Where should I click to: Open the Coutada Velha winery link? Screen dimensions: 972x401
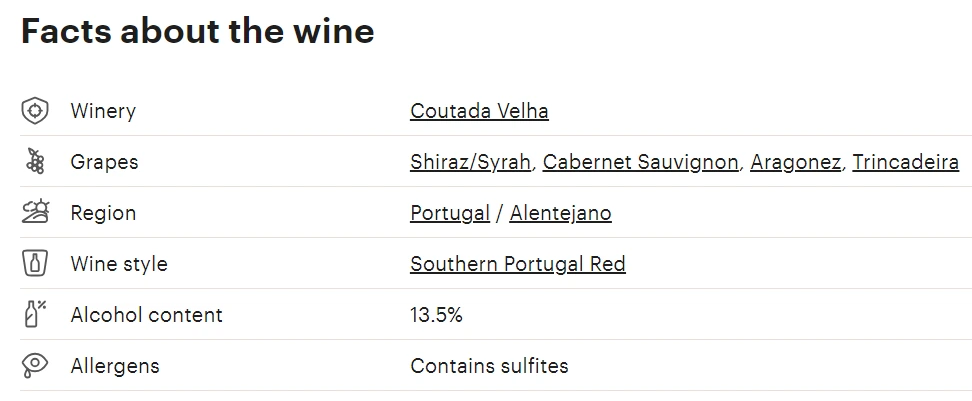pyautogui.click(x=479, y=111)
